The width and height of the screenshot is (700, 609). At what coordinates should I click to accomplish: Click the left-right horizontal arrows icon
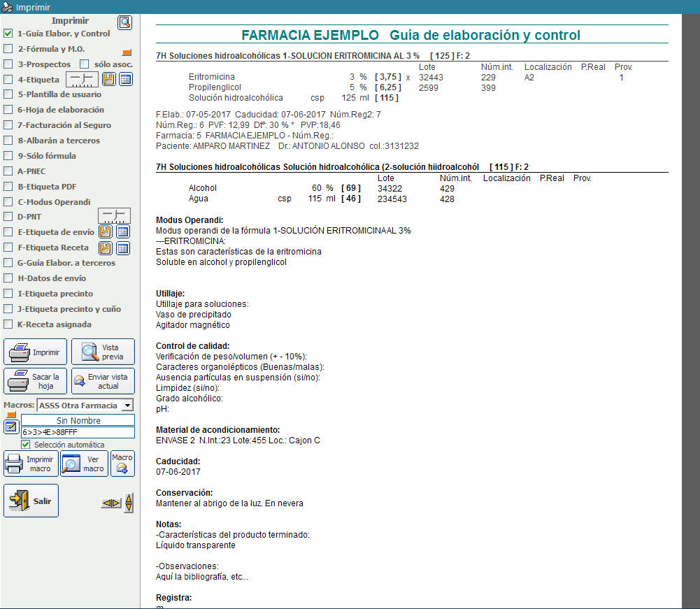(x=111, y=503)
